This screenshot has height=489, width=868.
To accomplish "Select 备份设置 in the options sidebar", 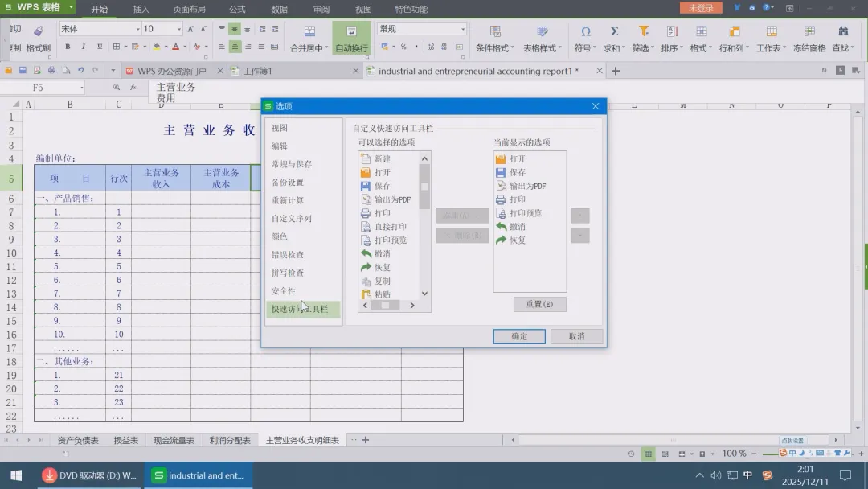I will (x=287, y=183).
